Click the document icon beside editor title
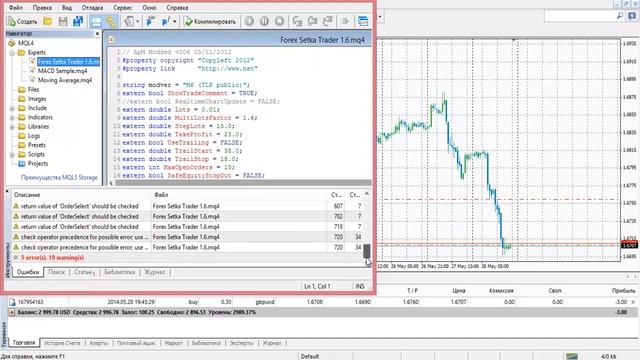 click(x=111, y=40)
